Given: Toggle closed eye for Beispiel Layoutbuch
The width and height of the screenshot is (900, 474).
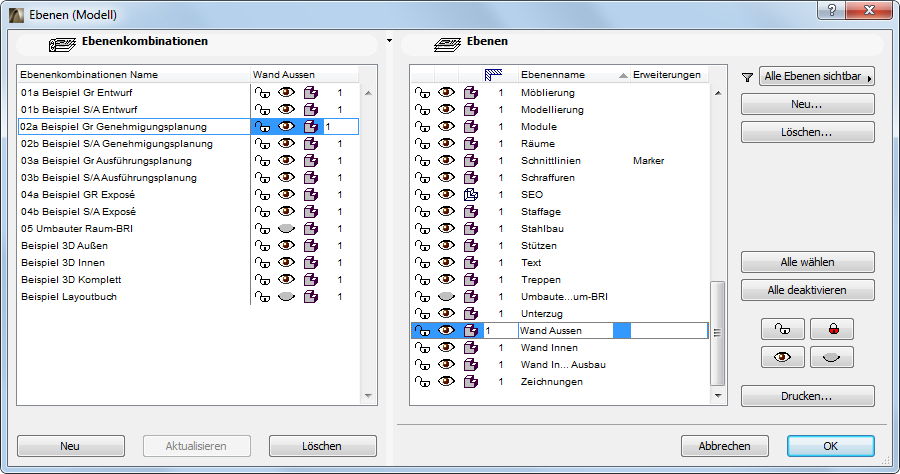Looking at the screenshot, I should [286, 297].
